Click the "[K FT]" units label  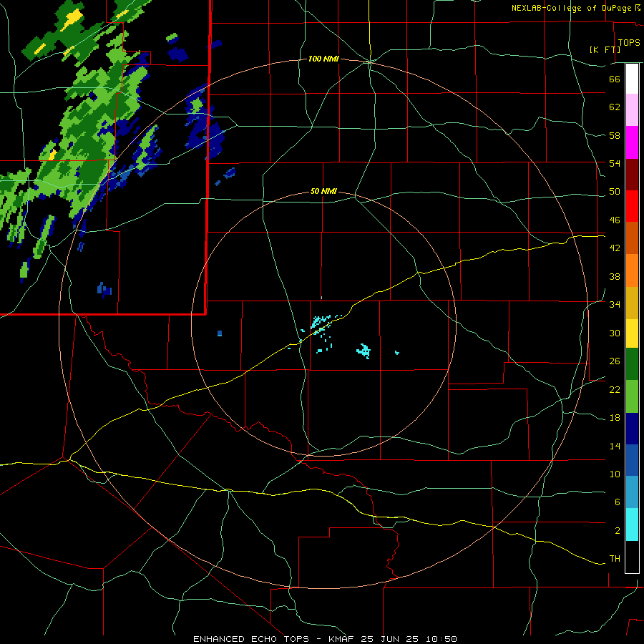(605, 49)
